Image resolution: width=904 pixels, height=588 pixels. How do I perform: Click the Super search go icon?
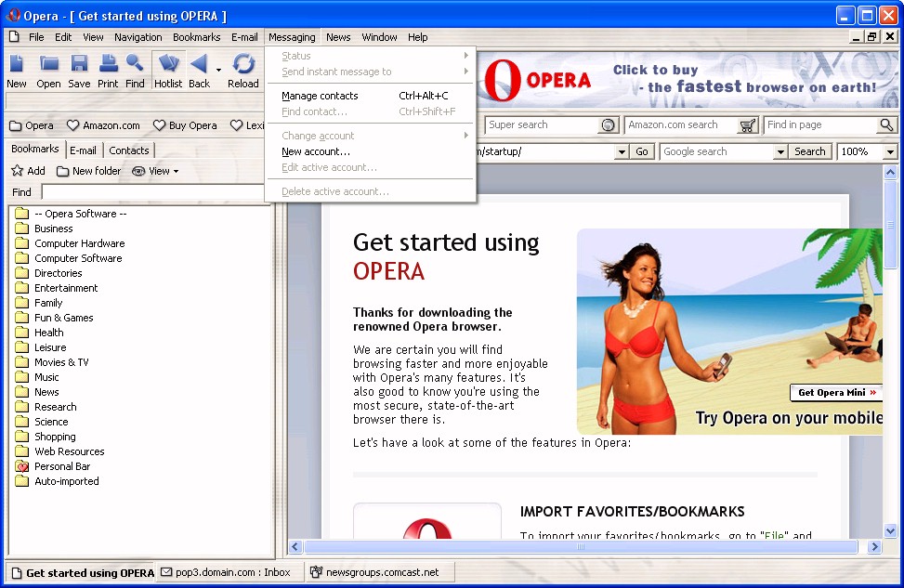click(609, 124)
